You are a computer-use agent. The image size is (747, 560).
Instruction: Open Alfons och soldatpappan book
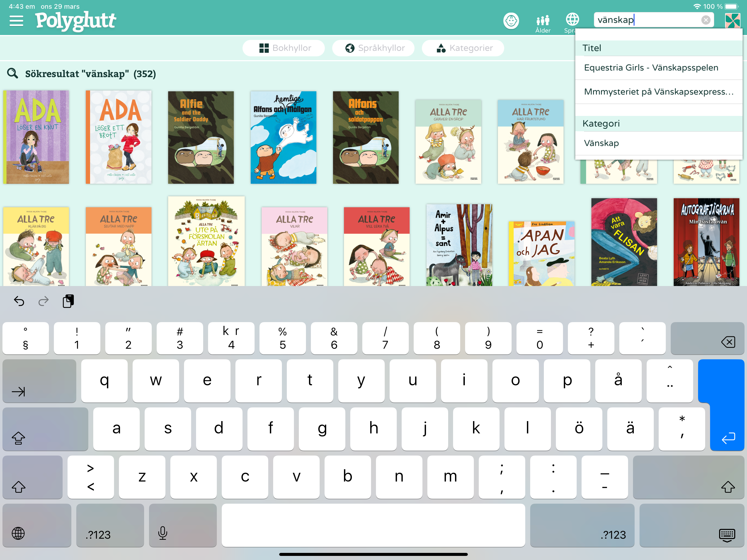coord(366,138)
